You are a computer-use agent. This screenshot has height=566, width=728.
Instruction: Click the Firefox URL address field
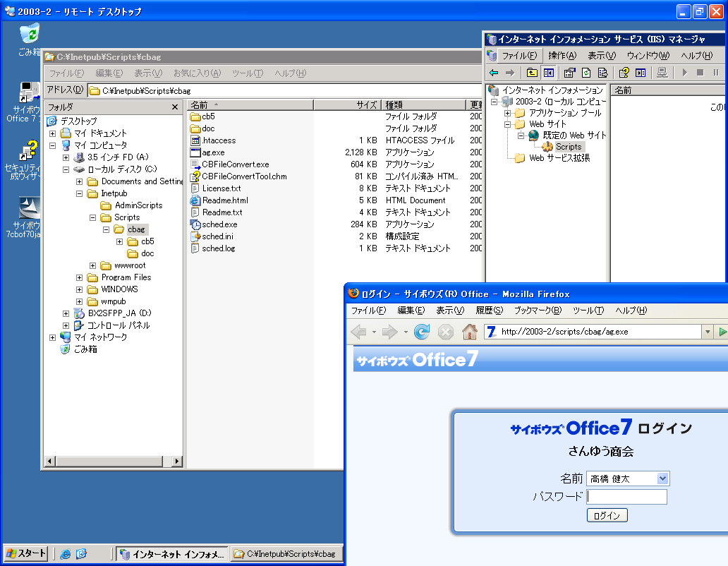593,332
